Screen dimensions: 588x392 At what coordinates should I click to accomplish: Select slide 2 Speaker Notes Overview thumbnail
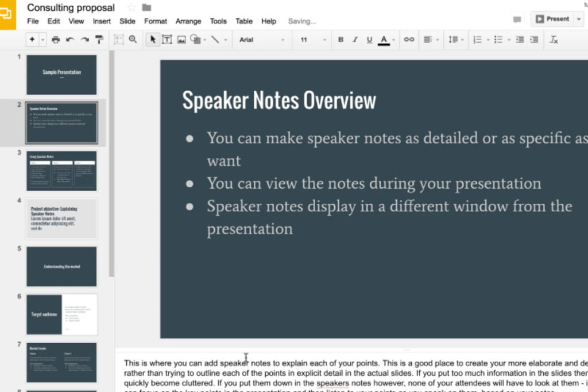(61, 123)
